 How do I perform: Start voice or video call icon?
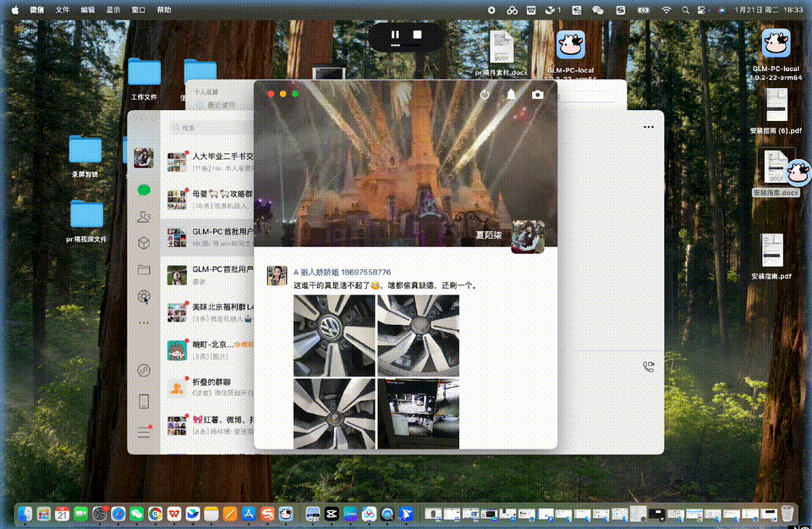tap(649, 366)
